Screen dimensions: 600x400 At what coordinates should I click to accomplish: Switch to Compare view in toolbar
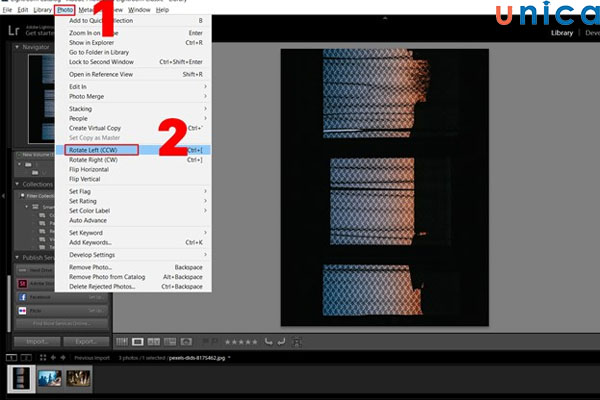pos(154,341)
